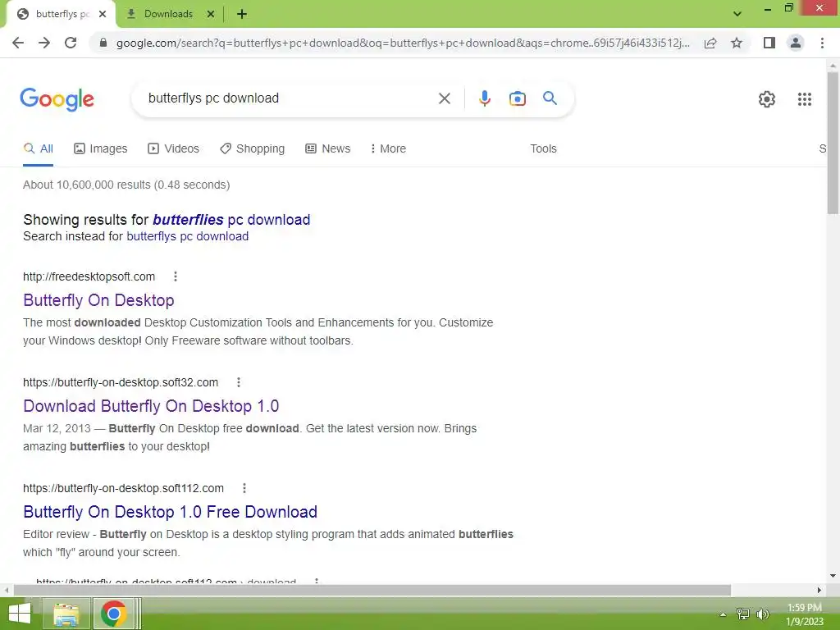The width and height of the screenshot is (840, 630).
Task: Click the butterfly-on-desktop.soft32.com URL text
Action: point(121,382)
